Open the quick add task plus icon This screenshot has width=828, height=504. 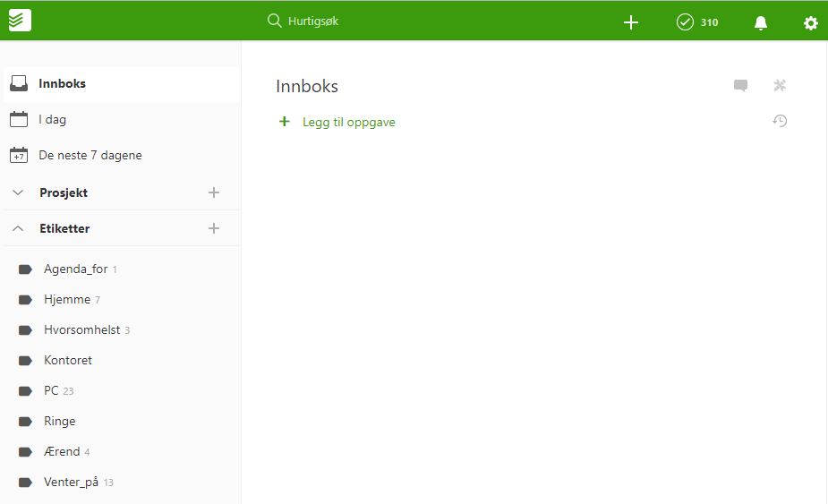[630, 22]
